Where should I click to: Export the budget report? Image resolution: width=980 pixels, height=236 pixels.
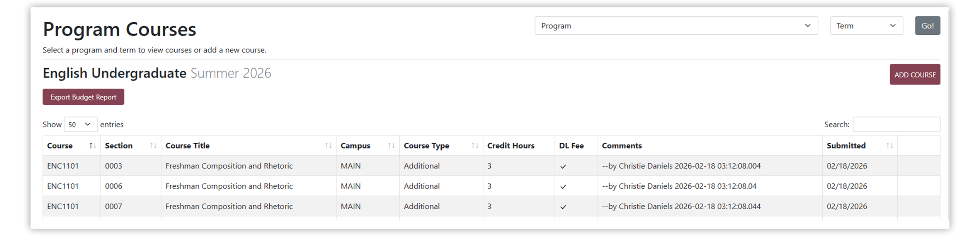pyautogui.click(x=83, y=97)
